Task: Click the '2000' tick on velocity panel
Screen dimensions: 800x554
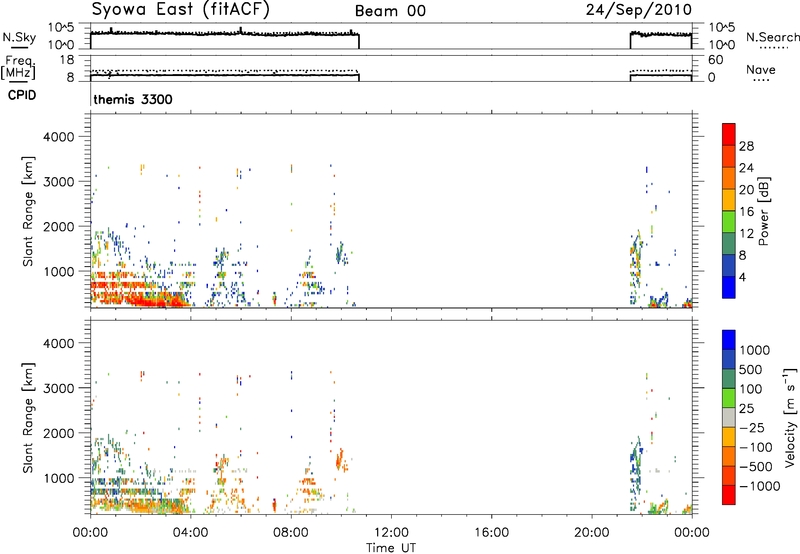Action: (x=58, y=433)
